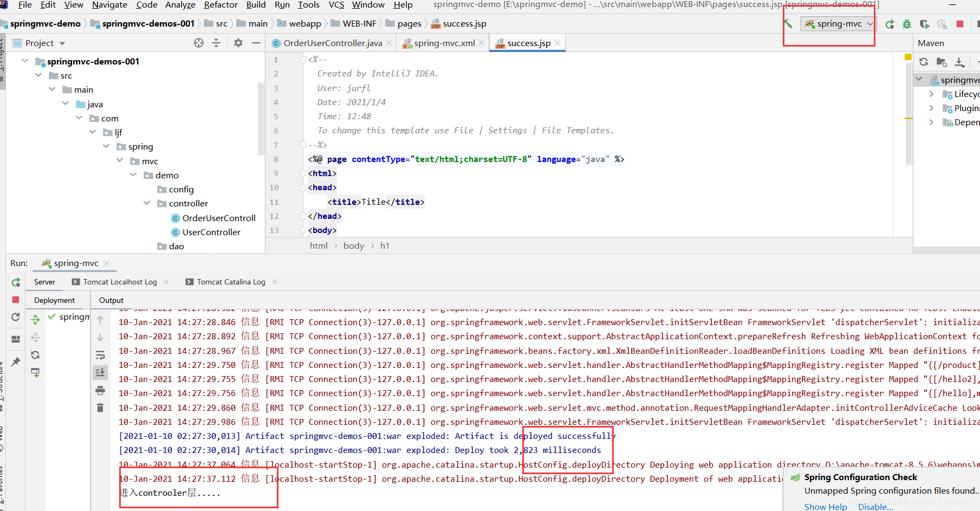980x511 pixels.
Task: Stop the running Tomcat process
Action: (x=960, y=24)
